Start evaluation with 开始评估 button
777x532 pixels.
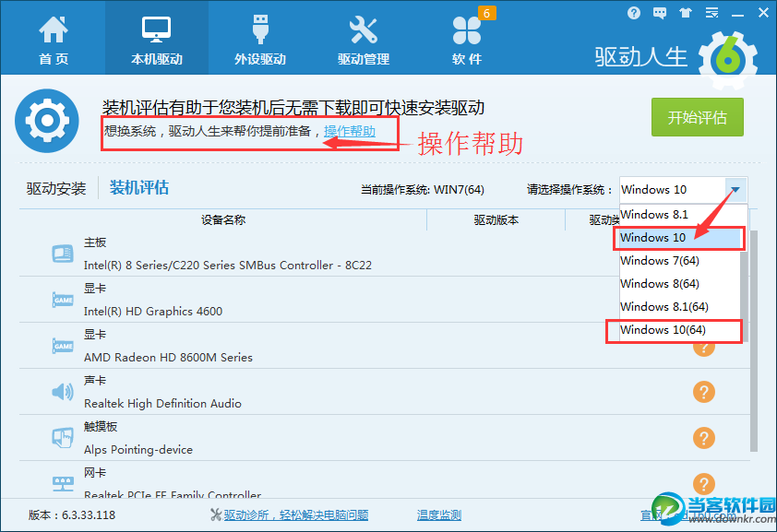point(698,117)
